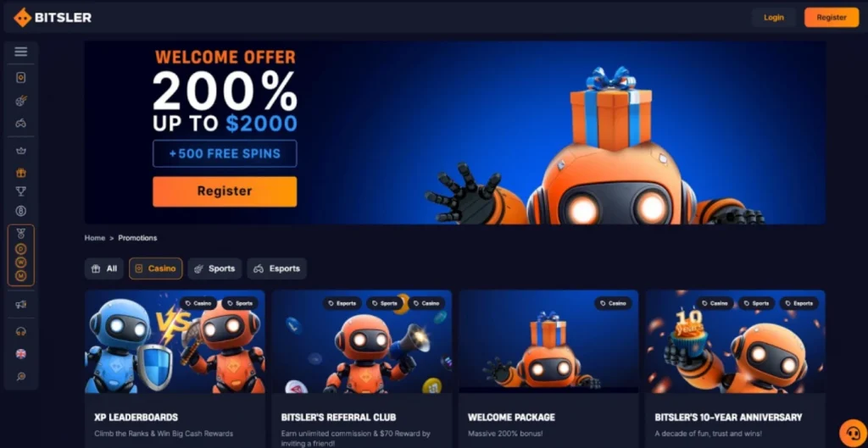868x448 pixels.
Task: Go to Home breadcrumb link
Action: tap(95, 238)
